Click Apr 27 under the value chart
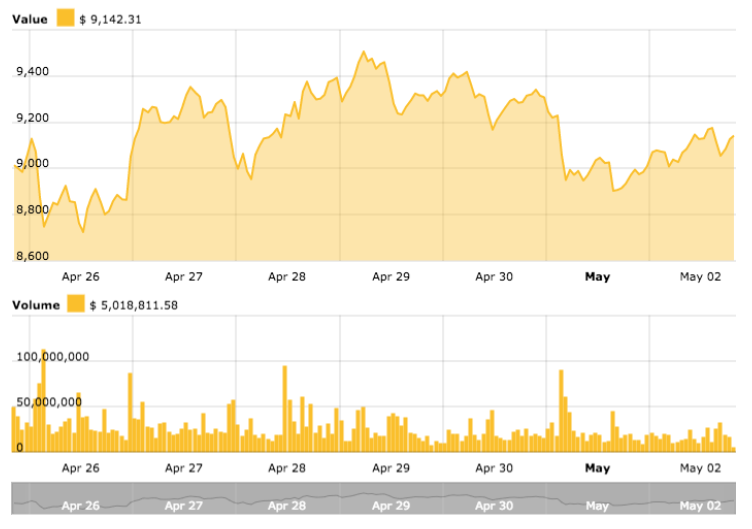 click(184, 277)
